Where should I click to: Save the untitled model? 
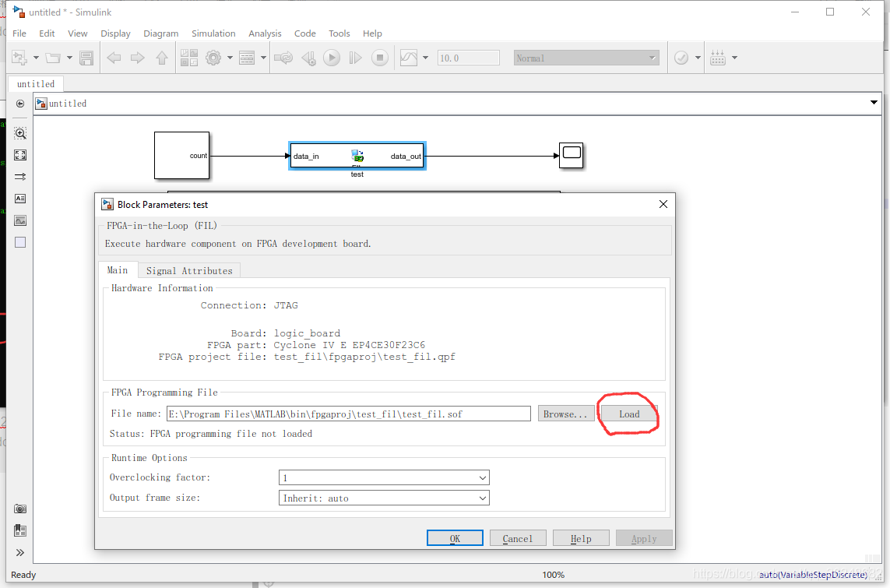[x=86, y=57]
